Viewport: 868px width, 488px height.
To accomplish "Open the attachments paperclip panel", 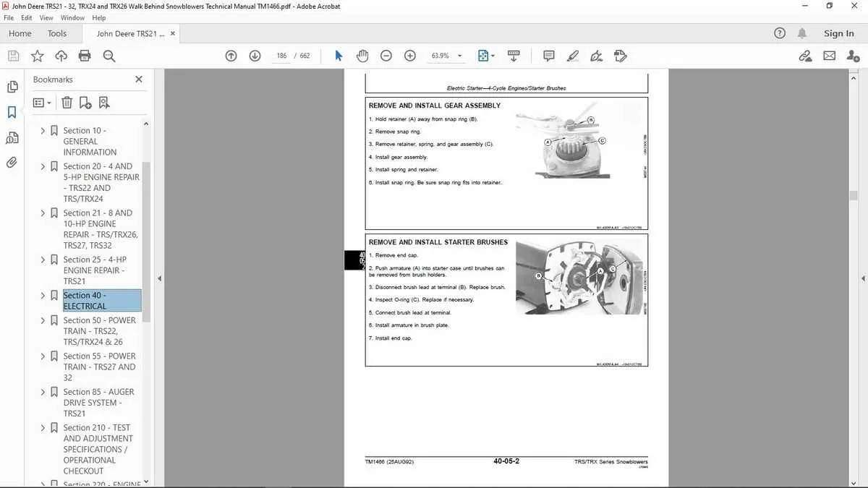I will tap(12, 163).
